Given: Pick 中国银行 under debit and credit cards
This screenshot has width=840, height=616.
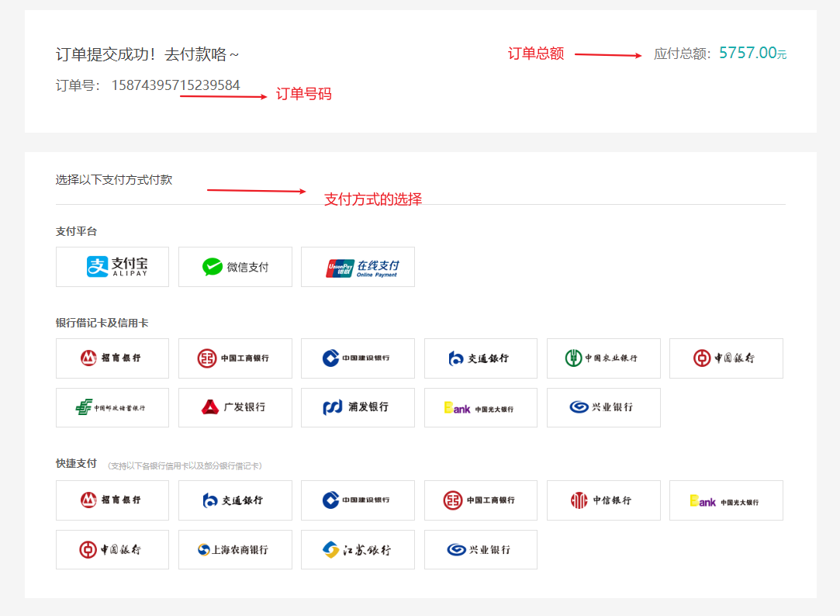Looking at the screenshot, I should coord(727,358).
